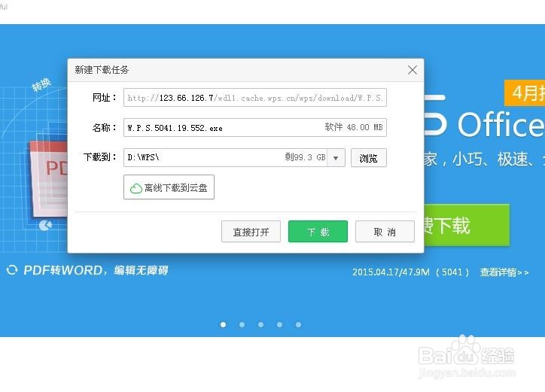
Task: Click the 剩99.3 GB remaining space text
Action: [305, 157]
